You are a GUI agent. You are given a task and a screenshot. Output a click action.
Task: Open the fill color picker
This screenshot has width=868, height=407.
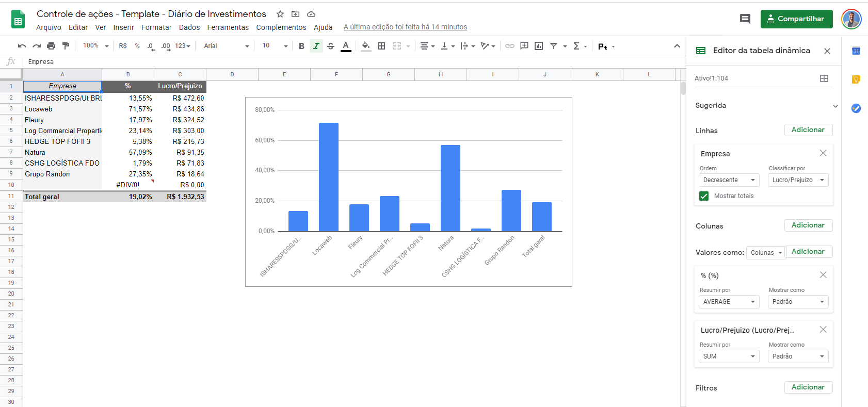(x=366, y=46)
